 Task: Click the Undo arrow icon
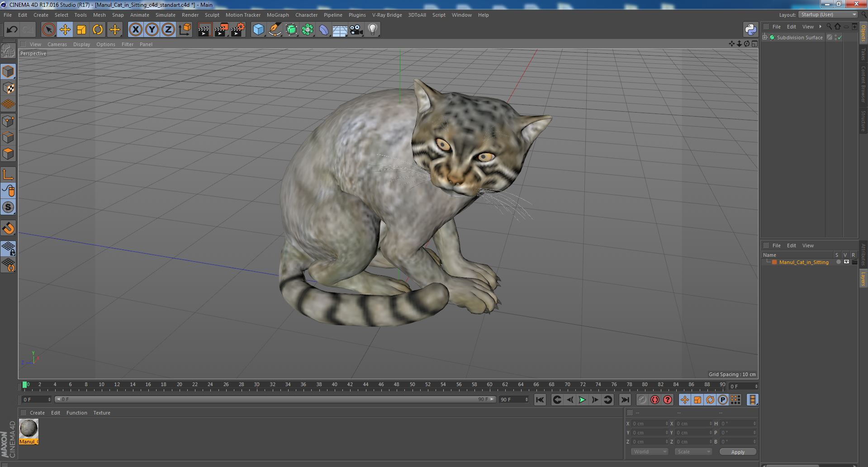click(x=12, y=30)
